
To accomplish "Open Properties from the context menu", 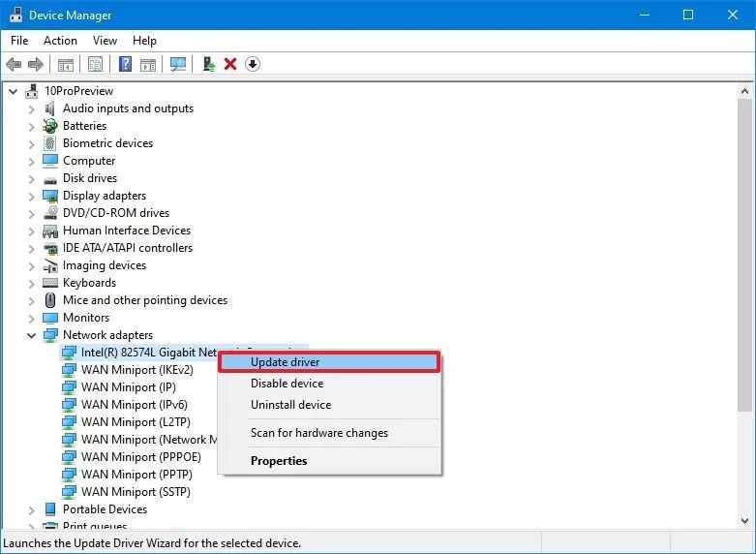I will 279,461.
